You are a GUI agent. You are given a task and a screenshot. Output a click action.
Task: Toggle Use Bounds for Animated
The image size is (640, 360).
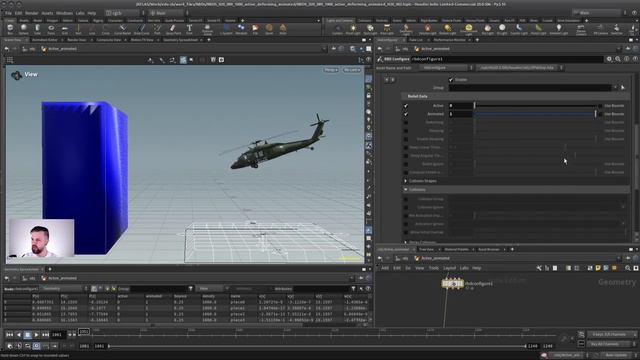pos(600,114)
